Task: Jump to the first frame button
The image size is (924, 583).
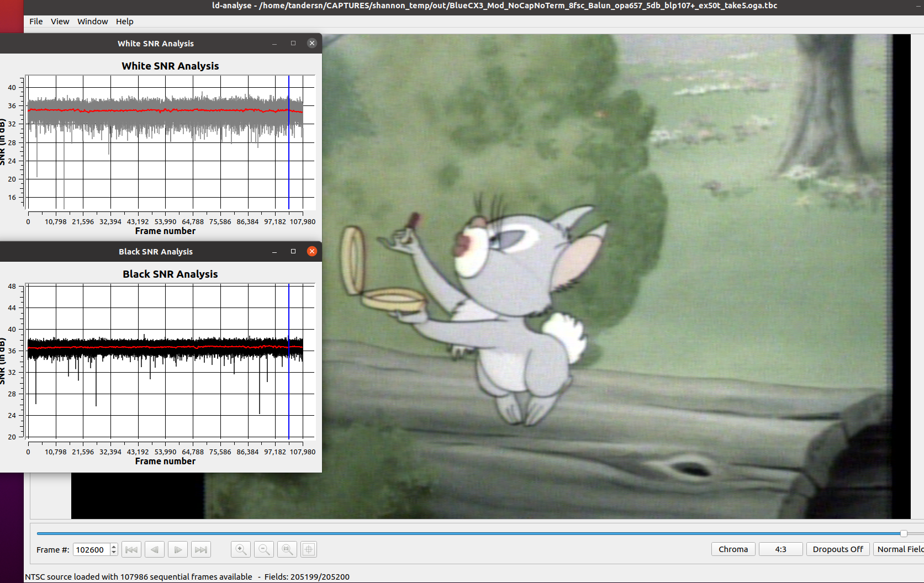Action: coord(131,549)
